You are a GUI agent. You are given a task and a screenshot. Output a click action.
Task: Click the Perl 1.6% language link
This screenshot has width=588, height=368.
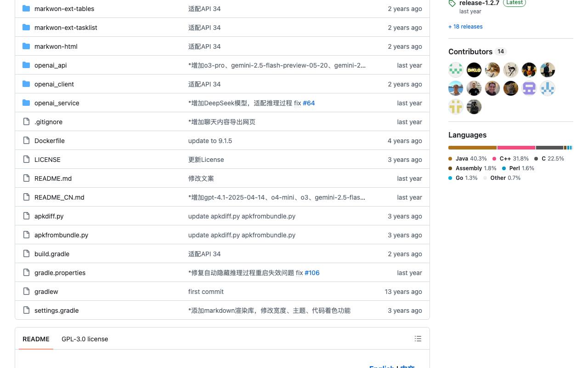click(x=518, y=168)
